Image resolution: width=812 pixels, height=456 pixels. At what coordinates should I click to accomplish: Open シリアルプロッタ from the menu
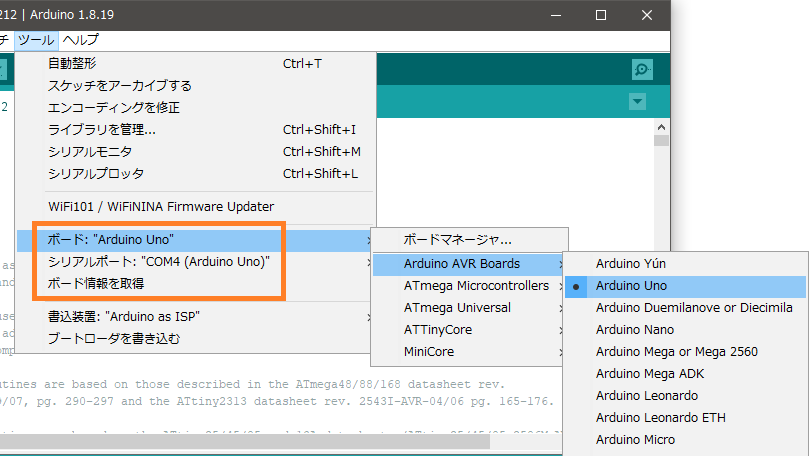(x=195, y=173)
